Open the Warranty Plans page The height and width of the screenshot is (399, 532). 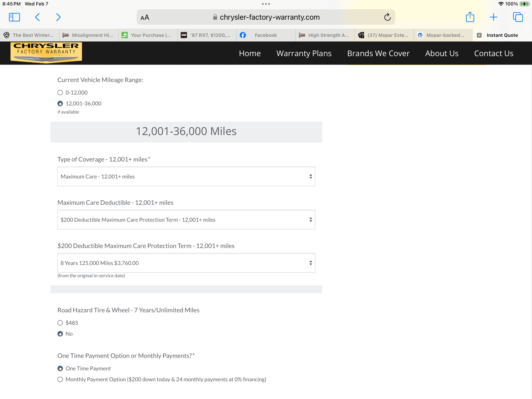(x=304, y=53)
